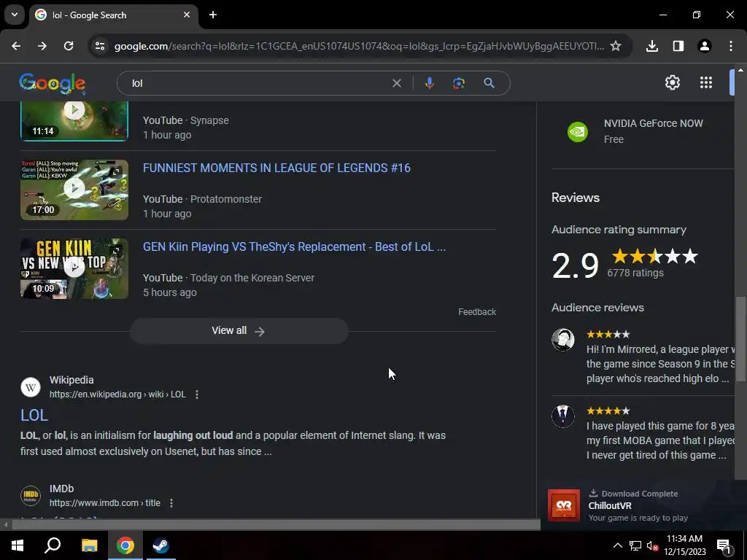
Task: Click the Google logo
Action: tap(53, 83)
